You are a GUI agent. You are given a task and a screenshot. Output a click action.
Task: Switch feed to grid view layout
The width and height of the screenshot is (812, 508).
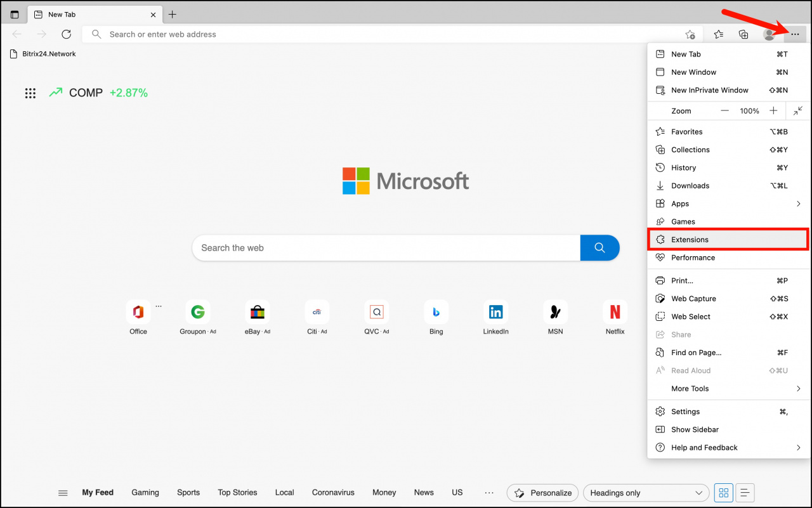point(724,493)
